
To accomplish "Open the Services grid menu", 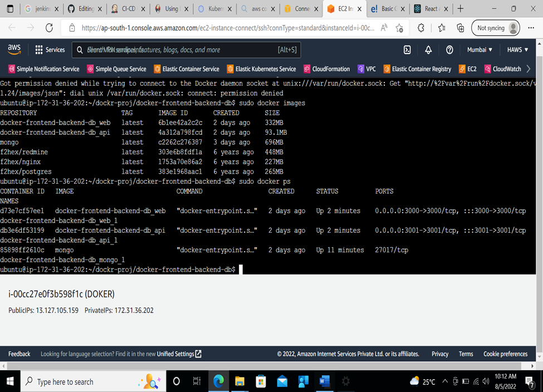I will click(50, 50).
